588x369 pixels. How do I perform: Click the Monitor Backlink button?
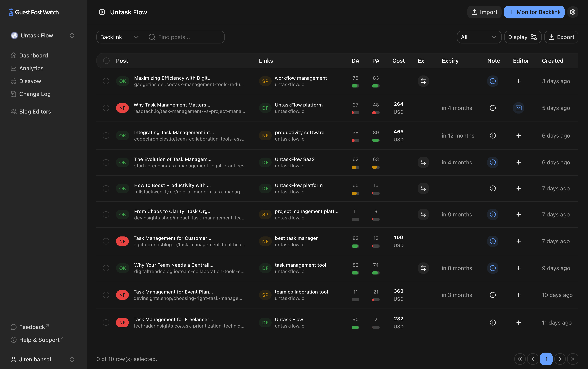(534, 12)
